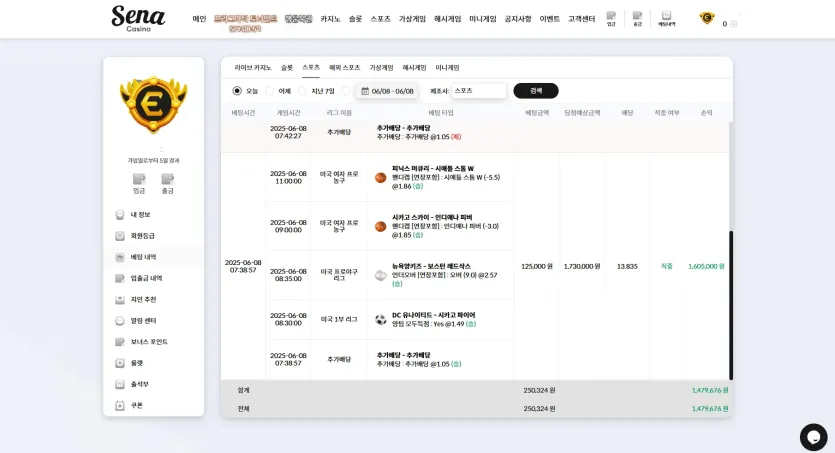This screenshot has height=453, width=835.
Task: Select the 스포츠 tab in betting history
Action: pos(311,68)
